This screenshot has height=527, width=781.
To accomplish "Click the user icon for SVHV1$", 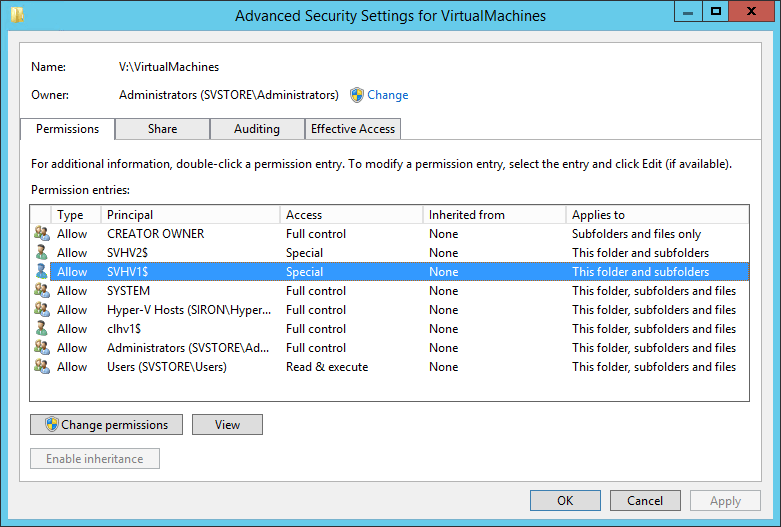I will (42, 271).
